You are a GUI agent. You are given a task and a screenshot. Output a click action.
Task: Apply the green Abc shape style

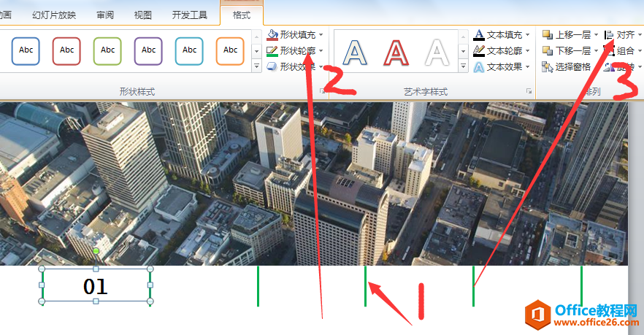tap(107, 51)
